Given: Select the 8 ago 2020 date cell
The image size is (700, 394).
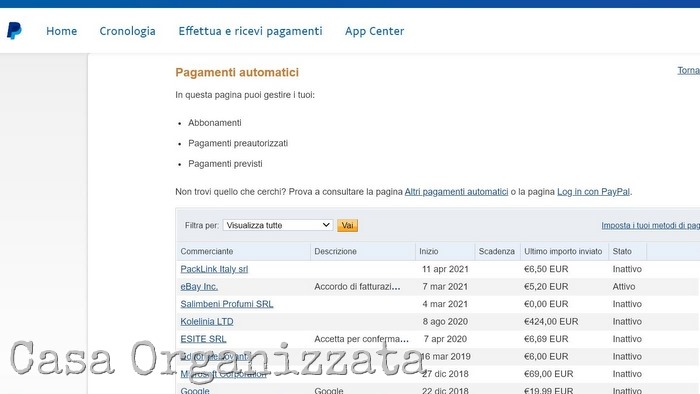Looking at the screenshot, I should point(445,321).
